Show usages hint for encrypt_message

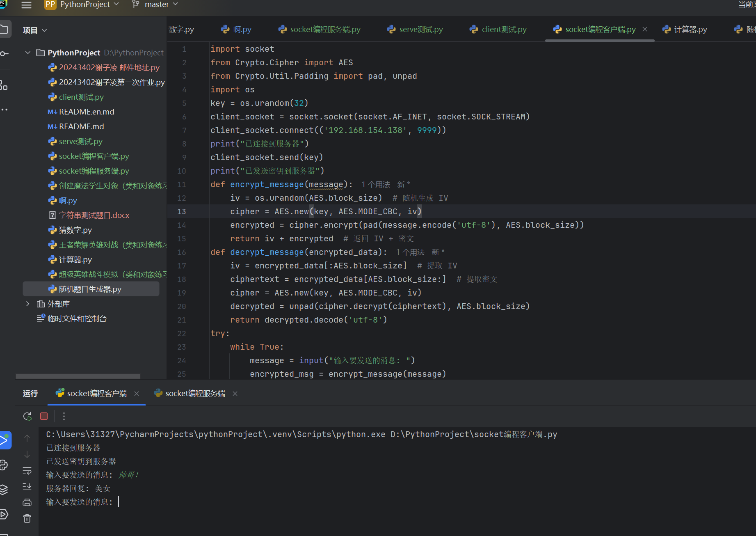point(376,185)
